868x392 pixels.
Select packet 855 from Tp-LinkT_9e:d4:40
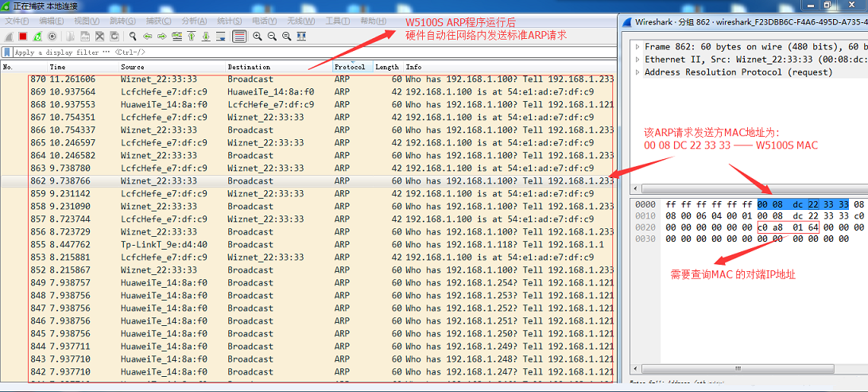tap(308, 245)
